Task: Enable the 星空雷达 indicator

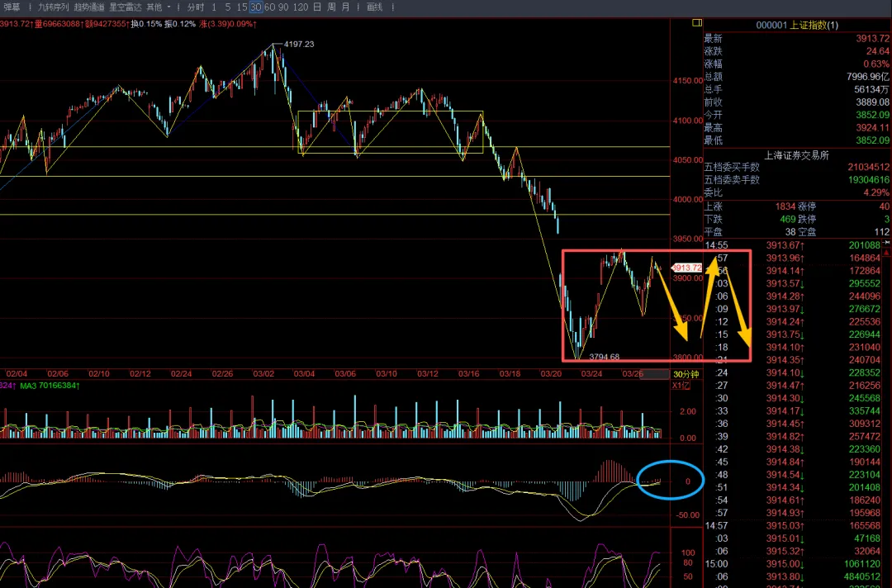Action: [x=126, y=7]
